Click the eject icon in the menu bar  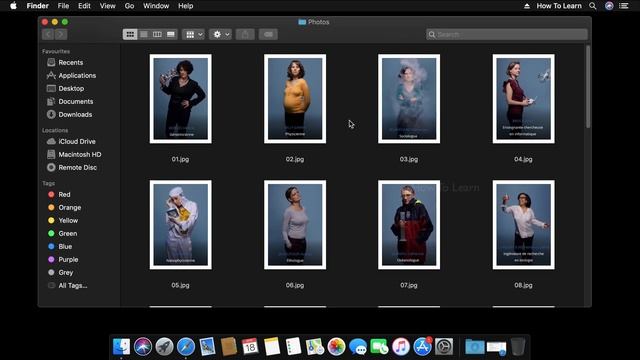pos(527,6)
